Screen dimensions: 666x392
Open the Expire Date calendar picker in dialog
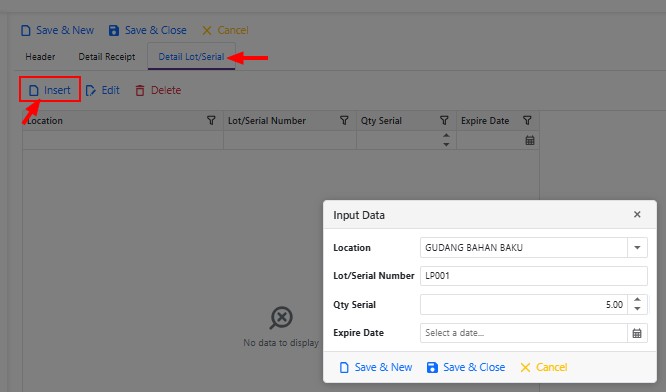click(637, 333)
